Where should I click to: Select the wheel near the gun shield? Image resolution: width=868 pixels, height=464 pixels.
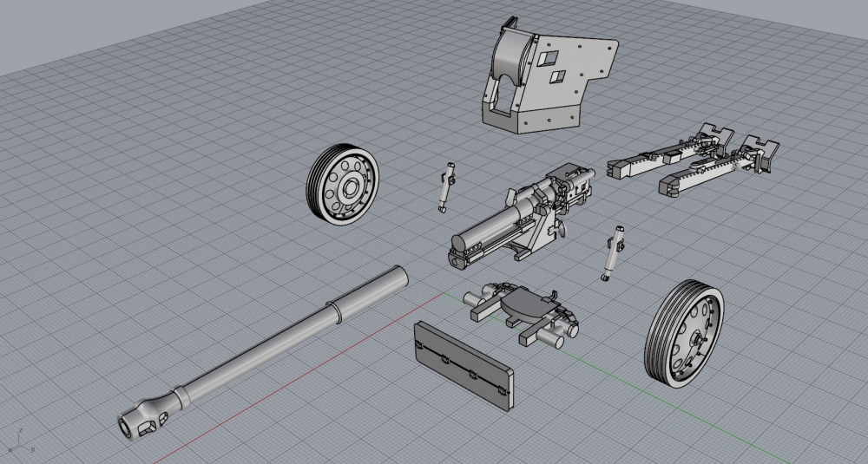tap(343, 184)
